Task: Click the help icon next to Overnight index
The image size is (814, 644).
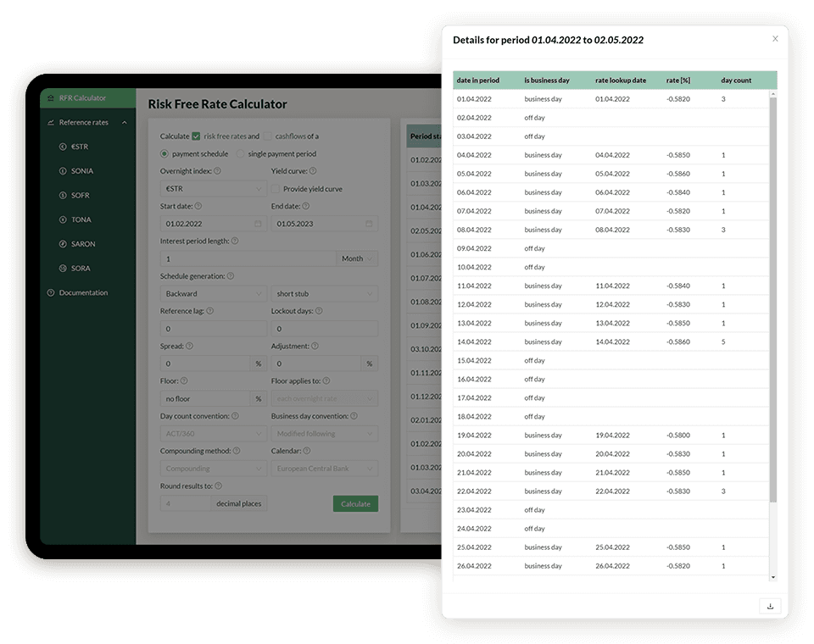Action: (218, 171)
